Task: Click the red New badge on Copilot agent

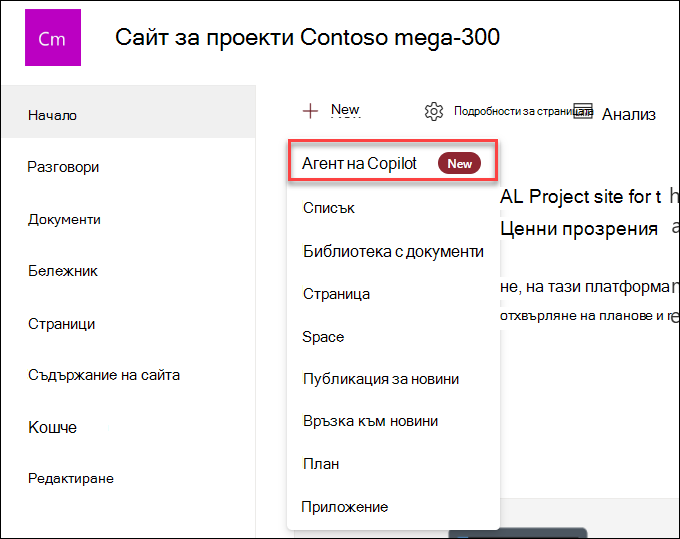Action: (459, 163)
